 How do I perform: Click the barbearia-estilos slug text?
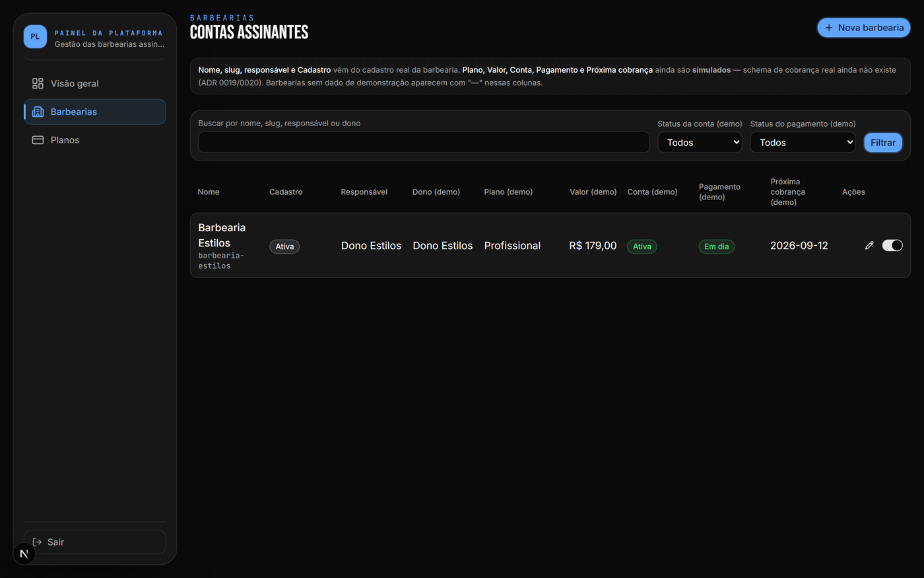coord(221,260)
